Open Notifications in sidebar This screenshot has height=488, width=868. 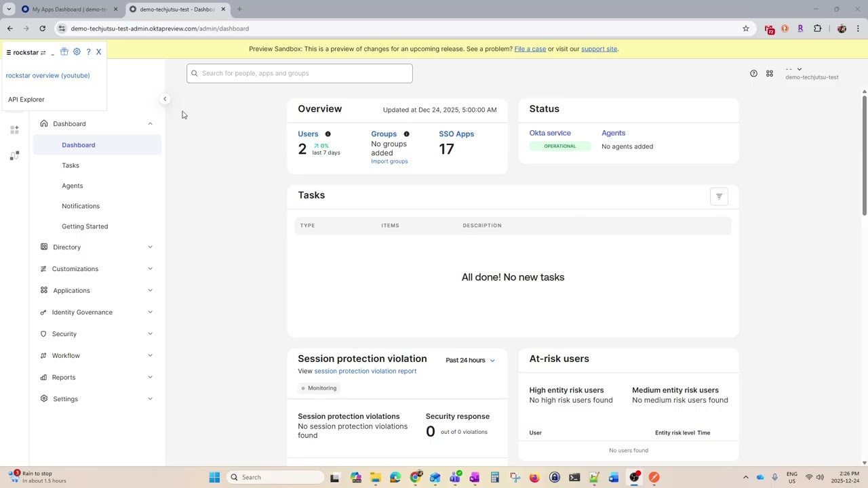81,206
